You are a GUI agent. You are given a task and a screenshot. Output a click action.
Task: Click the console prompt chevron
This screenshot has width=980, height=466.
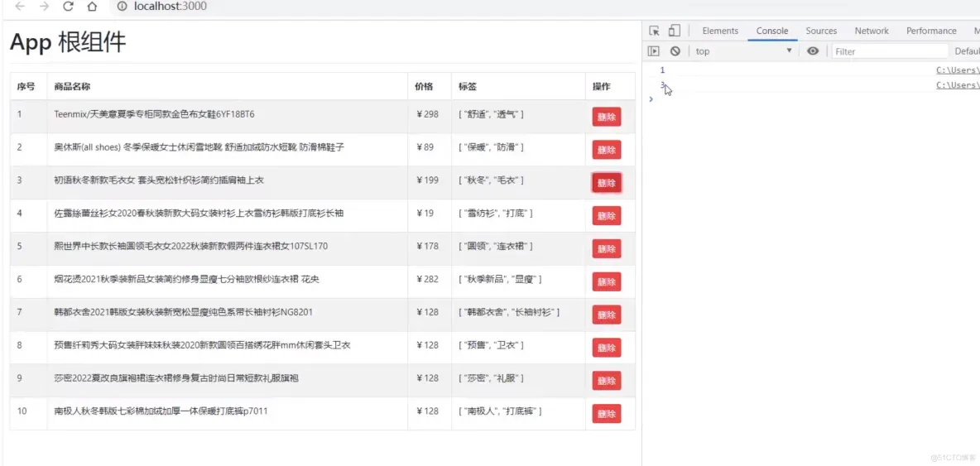pos(651,98)
